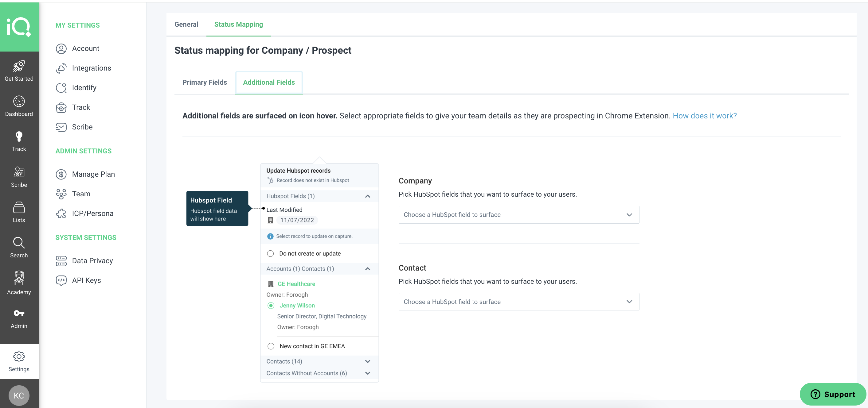Viewport: 868px width, 408px height.
Task: Select Jenny Wilson radio button
Action: click(x=271, y=305)
